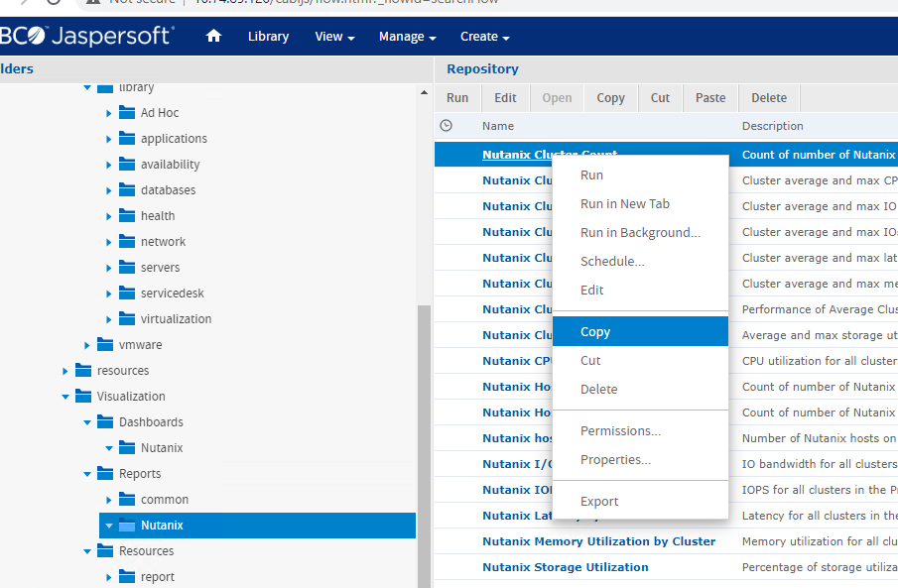
Task: Click the clock icon column header
Action: coord(446,125)
